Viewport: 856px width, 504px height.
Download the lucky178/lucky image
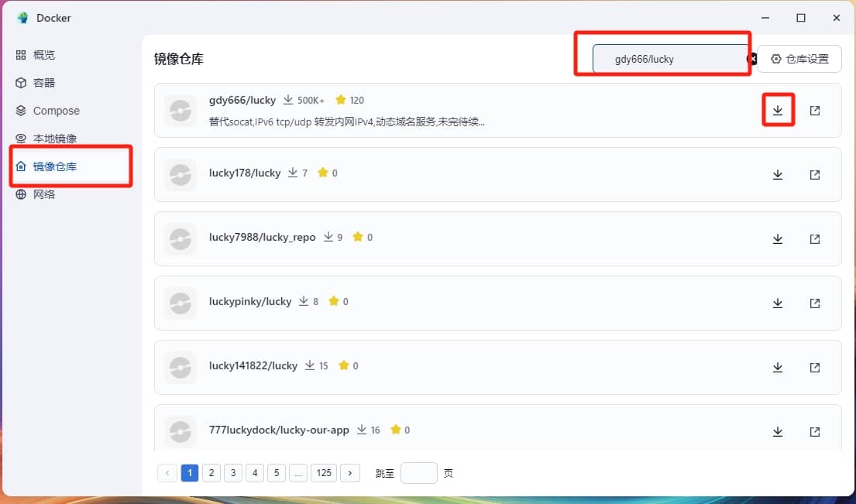tap(778, 174)
